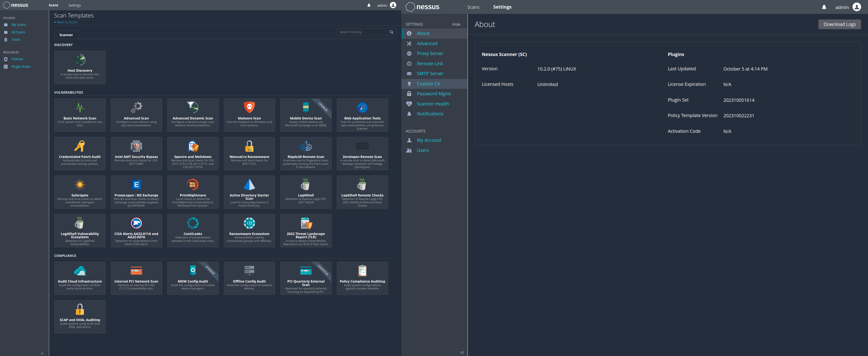Select the MDM Config Audit card
This screenshot has height=356, width=868.
coord(193,278)
